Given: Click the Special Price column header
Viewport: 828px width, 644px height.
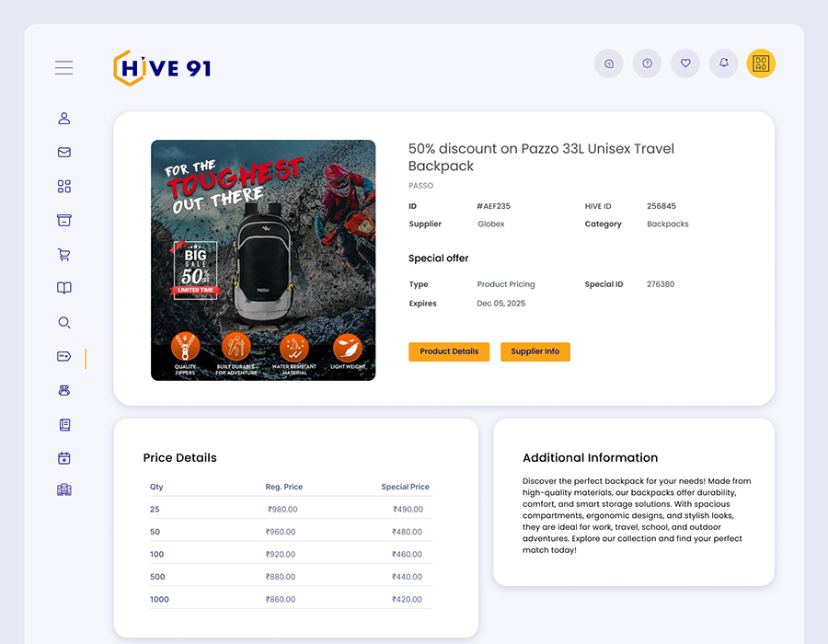Looking at the screenshot, I should pyautogui.click(x=405, y=487).
